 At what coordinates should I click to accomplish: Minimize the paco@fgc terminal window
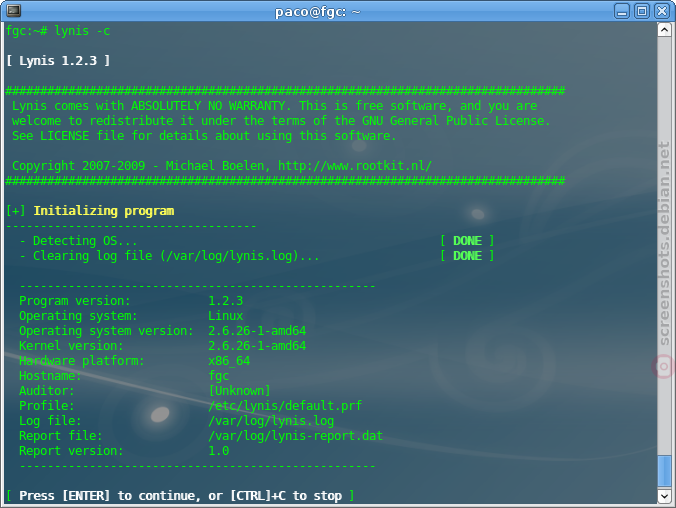click(x=621, y=11)
